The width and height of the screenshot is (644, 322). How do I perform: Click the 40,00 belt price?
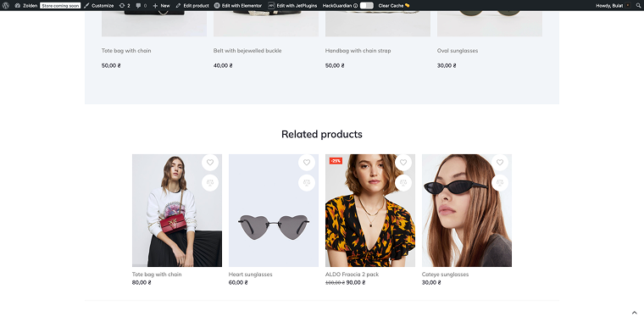point(223,66)
